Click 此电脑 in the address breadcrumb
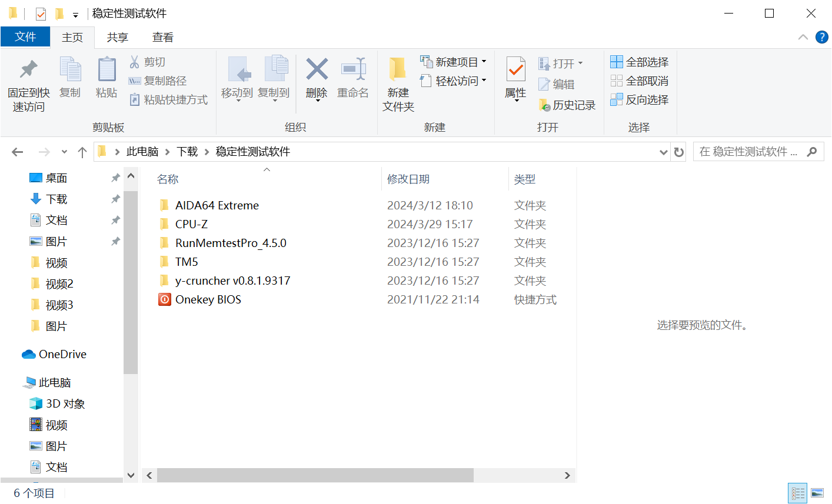This screenshot has width=832, height=504. [142, 152]
